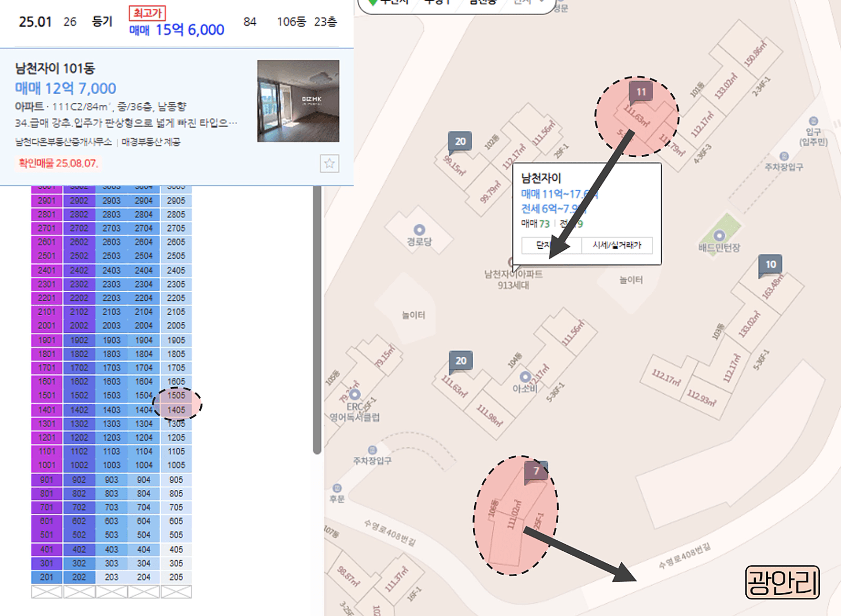
Task: Select unit 2905 in the floor grid
Action: (176, 201)
